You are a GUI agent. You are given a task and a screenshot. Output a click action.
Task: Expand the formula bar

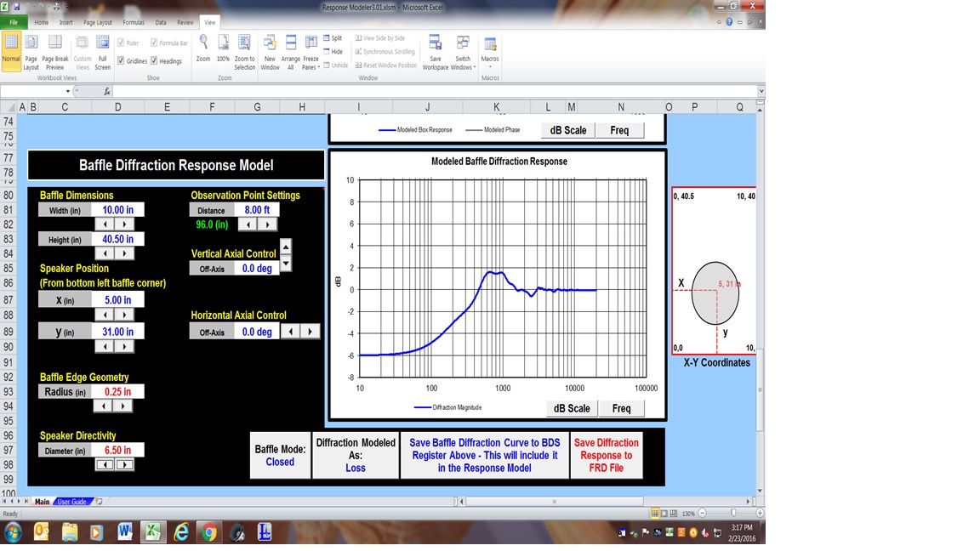click(761, 92)
